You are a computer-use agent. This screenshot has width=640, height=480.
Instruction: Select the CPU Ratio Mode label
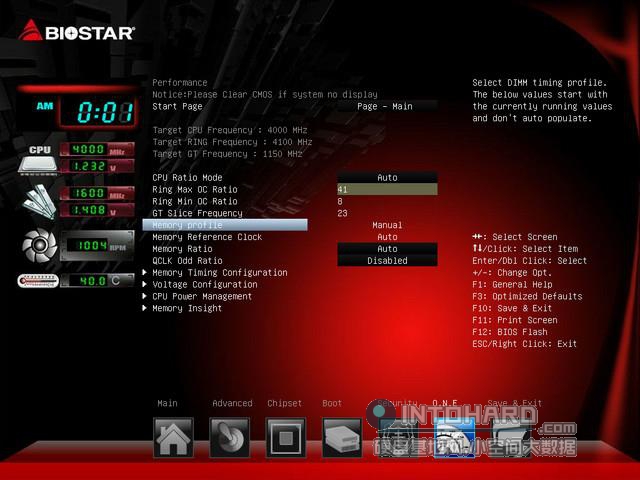tap(187, 178)
